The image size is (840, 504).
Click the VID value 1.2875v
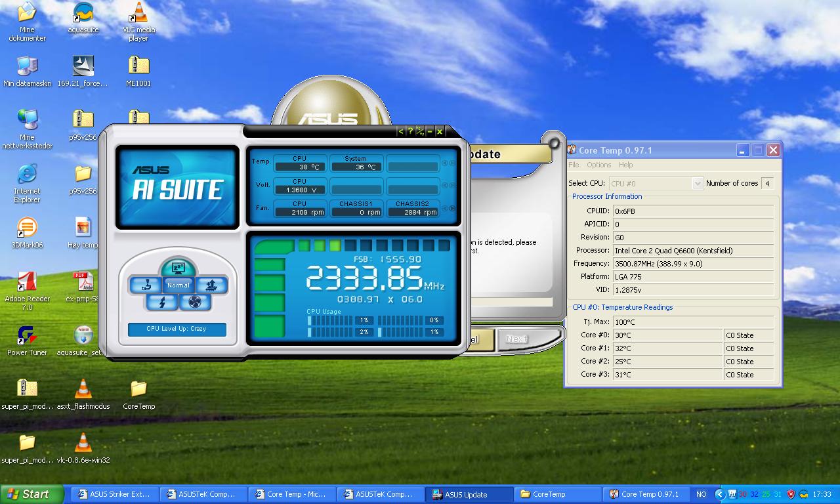(x=693, y=290)
